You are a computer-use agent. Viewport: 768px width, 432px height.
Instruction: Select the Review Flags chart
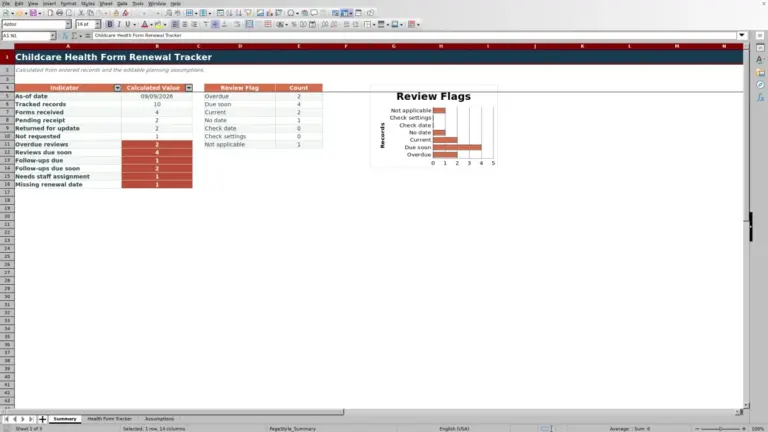pos(434,126)
